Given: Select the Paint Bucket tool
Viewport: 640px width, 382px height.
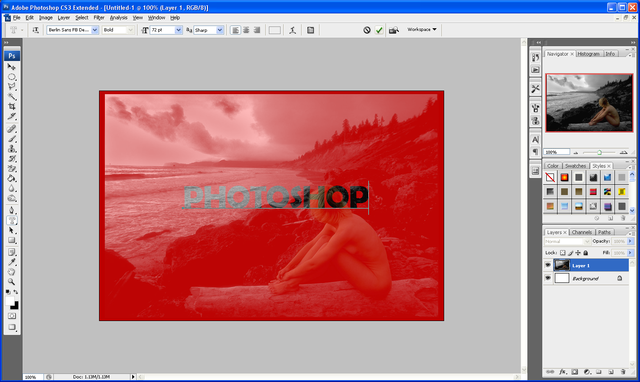Looking at the screenshot, I should pos(12,178).
